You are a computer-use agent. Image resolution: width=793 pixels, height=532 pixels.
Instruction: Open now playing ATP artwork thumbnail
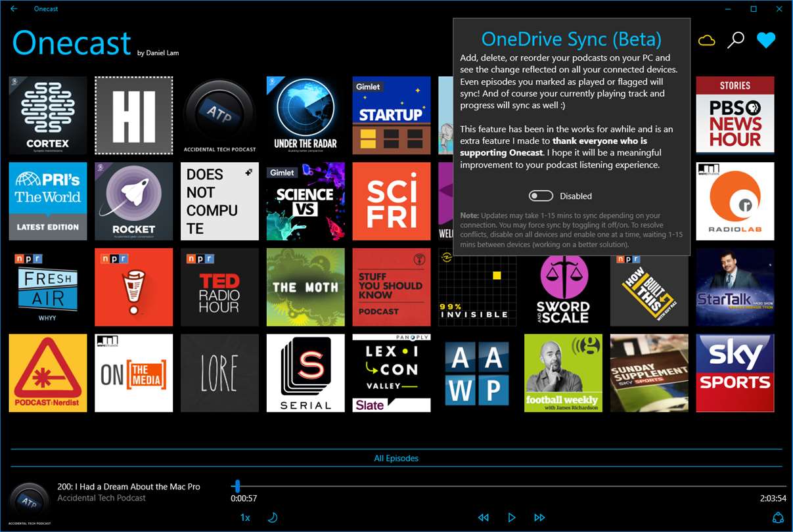(30, 503)
